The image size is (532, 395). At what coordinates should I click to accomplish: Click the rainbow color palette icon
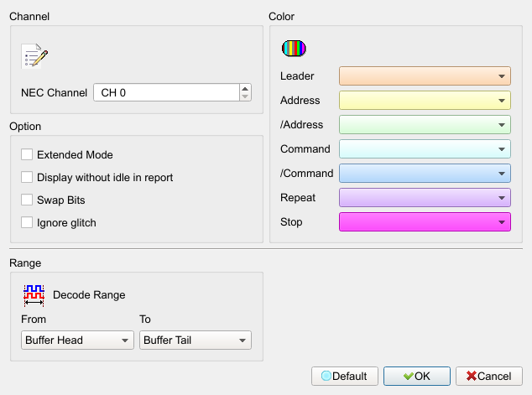294,48
